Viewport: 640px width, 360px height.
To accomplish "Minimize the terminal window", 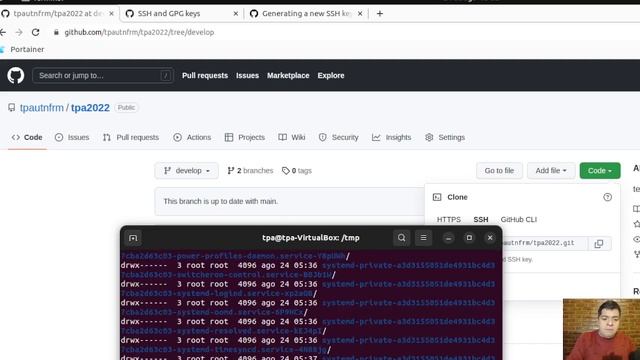I will coord(448,238).
